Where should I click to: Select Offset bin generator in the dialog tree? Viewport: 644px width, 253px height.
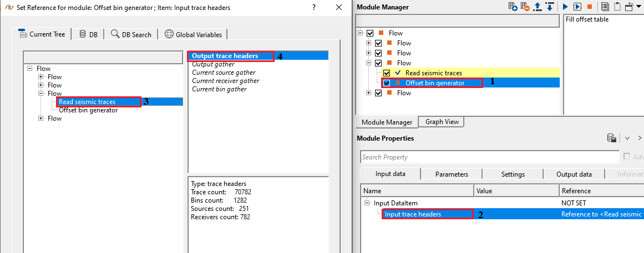pos(88,110)
